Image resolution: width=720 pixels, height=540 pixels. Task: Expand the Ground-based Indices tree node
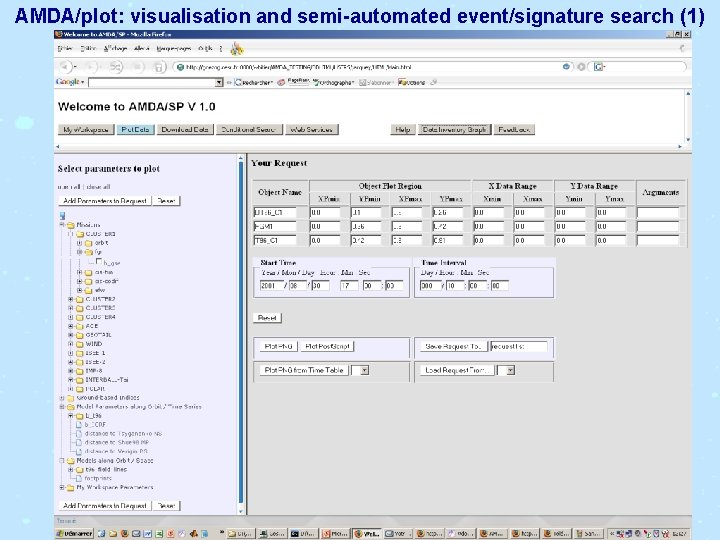click(x=62, y=397)
